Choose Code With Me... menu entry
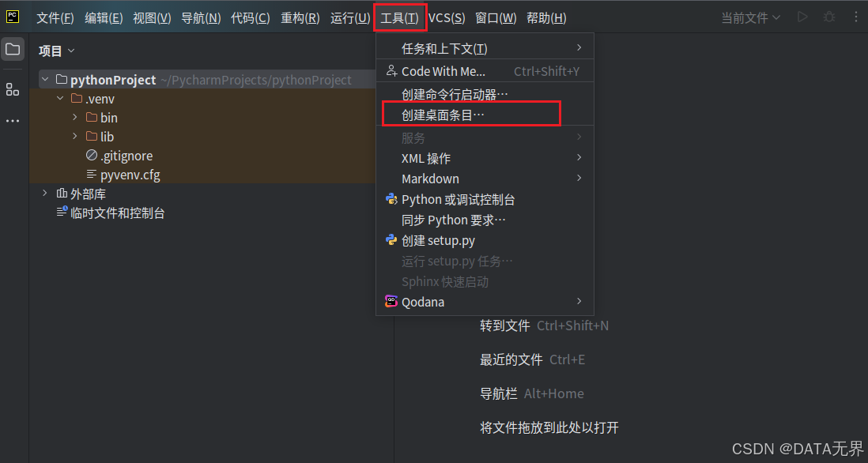Viewport: 868px width, 463px height. 485,71
